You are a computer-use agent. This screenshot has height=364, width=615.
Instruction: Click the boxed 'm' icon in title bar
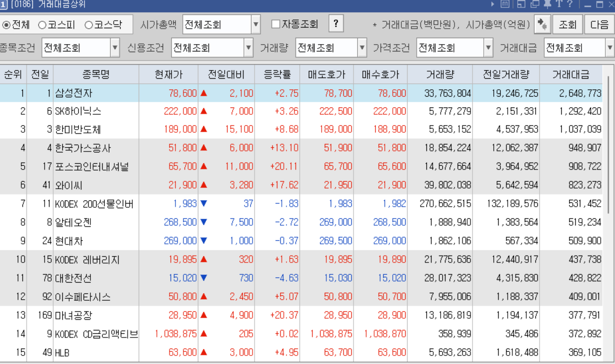(506, 4)
